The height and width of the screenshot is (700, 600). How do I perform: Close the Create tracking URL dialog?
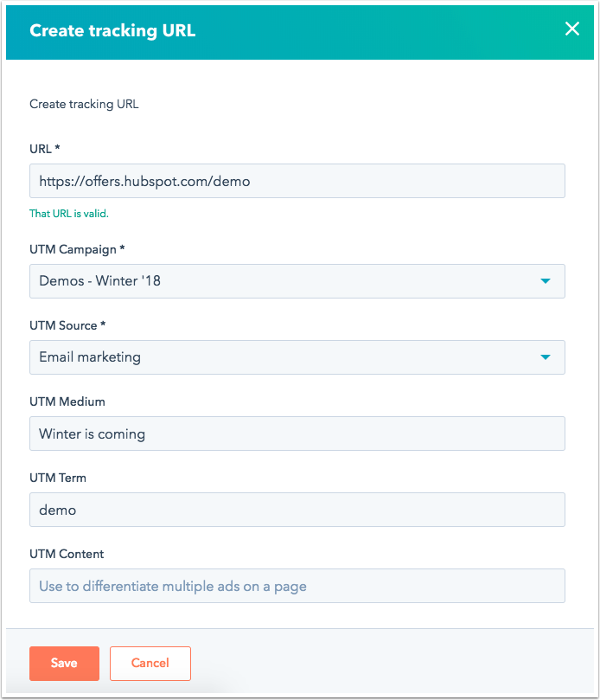[x=572, y=29]
